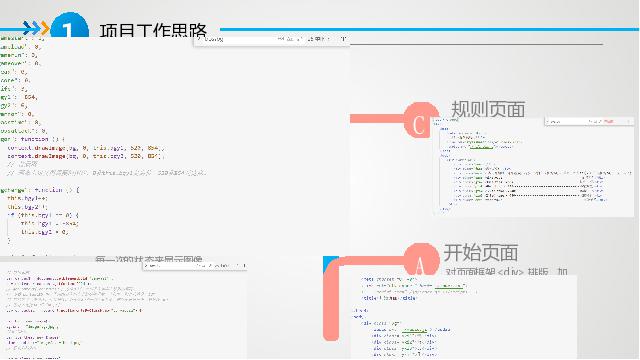Select the pink circle labeled A
The height and width of the screenshot is (360, 640).
[x=421, y=260]
